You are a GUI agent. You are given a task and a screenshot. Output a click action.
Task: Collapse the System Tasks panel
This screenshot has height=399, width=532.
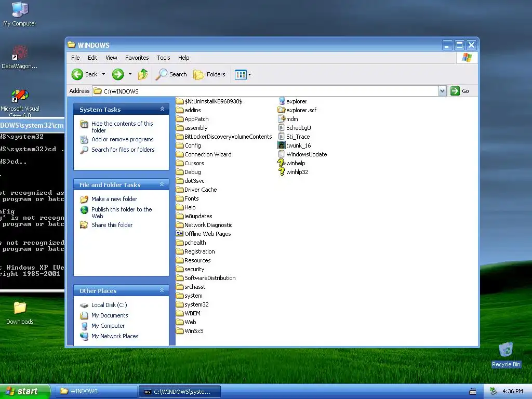pyautogui.click(x=162, y=109)
